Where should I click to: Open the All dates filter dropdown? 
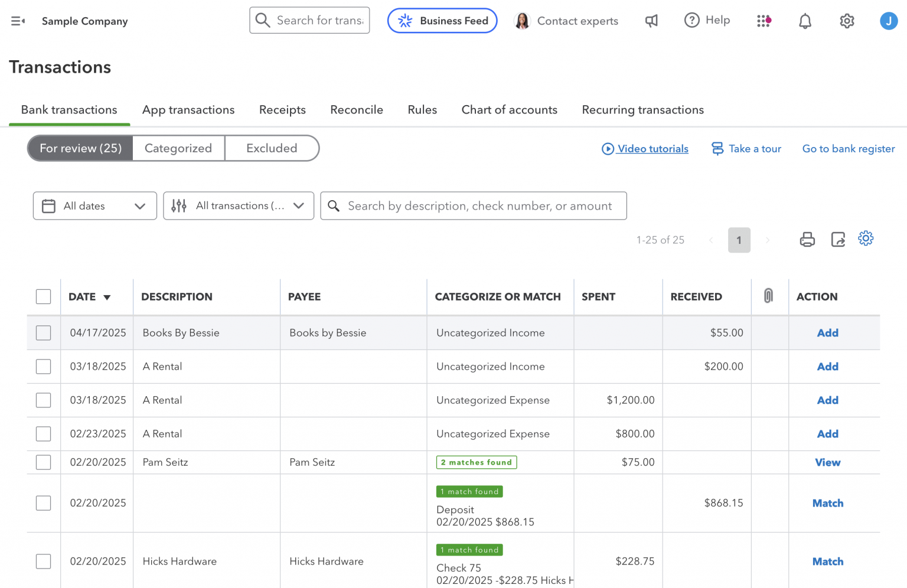[x=94, y=205]
